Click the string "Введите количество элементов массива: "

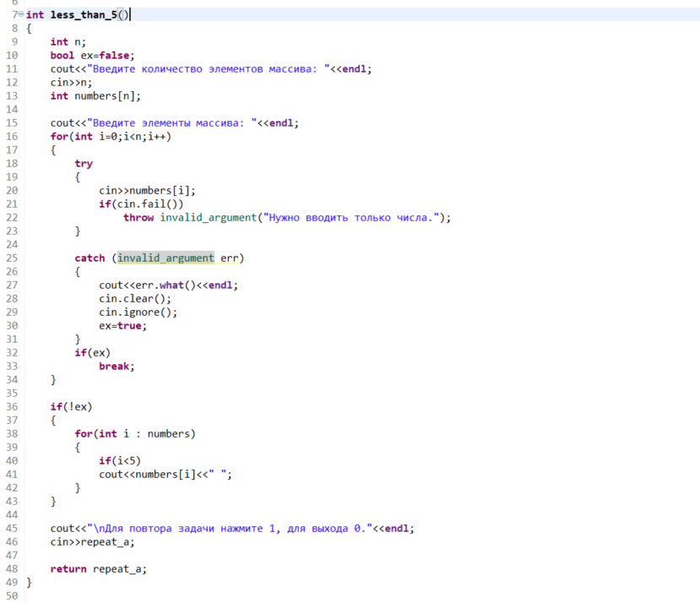(x=208, y=68)
